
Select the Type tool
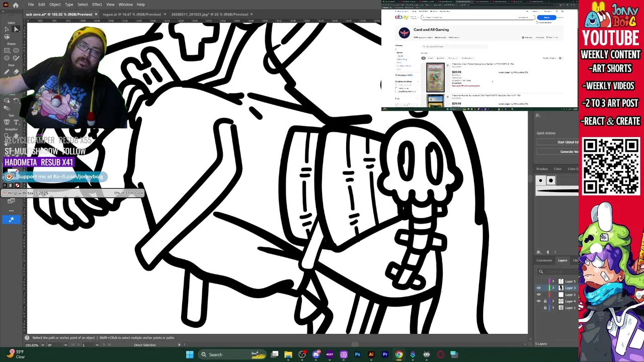click(x=16, y=122)
